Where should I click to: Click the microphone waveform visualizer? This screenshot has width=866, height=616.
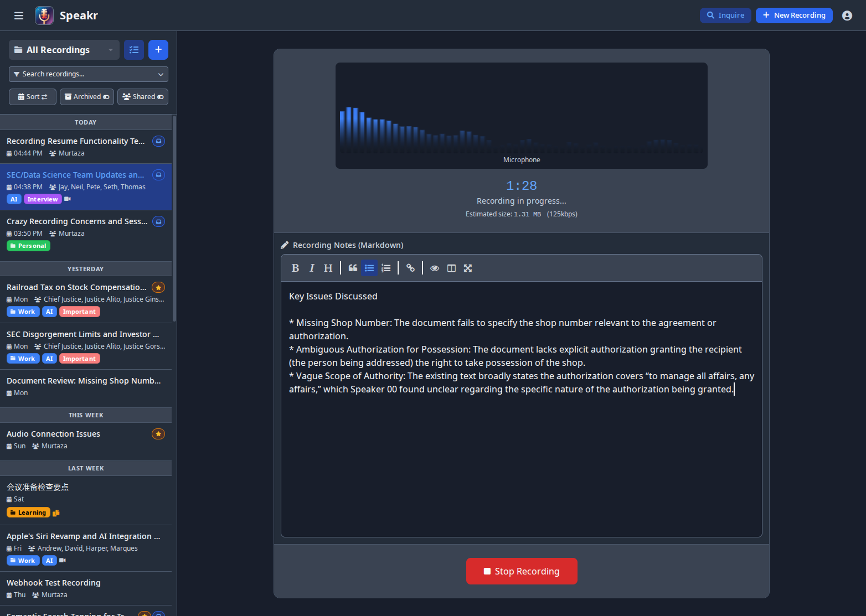click(522, 116)
